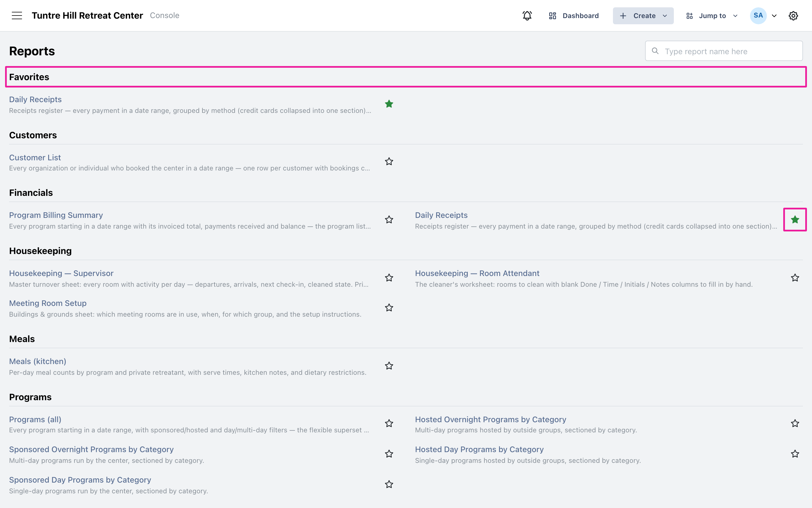Screen dimensions: 812x508
Task: Open Housekeeping — Room Attendant report
Action: pyautogui.click(x=477, y=273)
